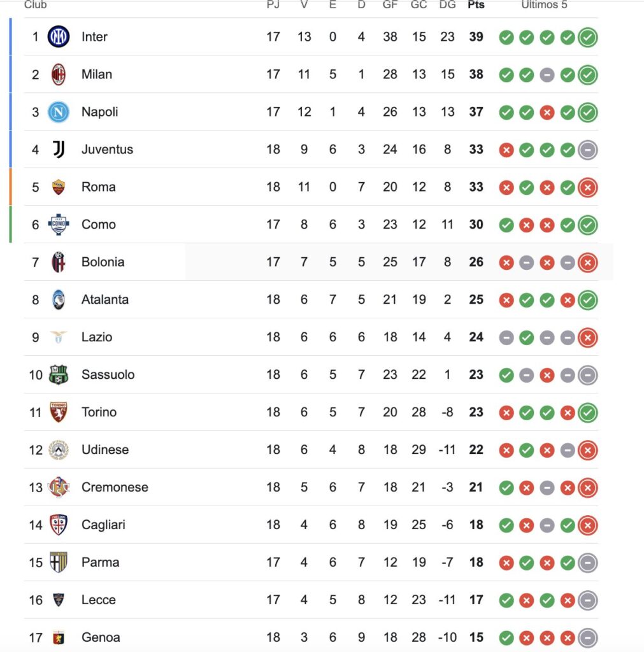
Task: Click the Club column header
Action: tap(36, 5)
